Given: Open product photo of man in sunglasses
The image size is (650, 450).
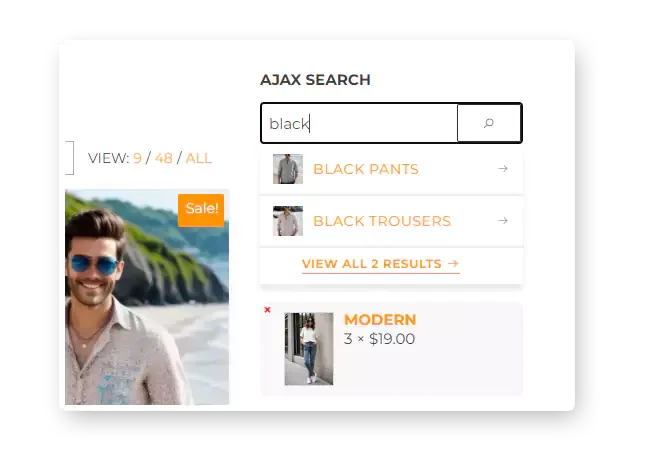Looking at the screenshot, I should (x=147, y=297).
